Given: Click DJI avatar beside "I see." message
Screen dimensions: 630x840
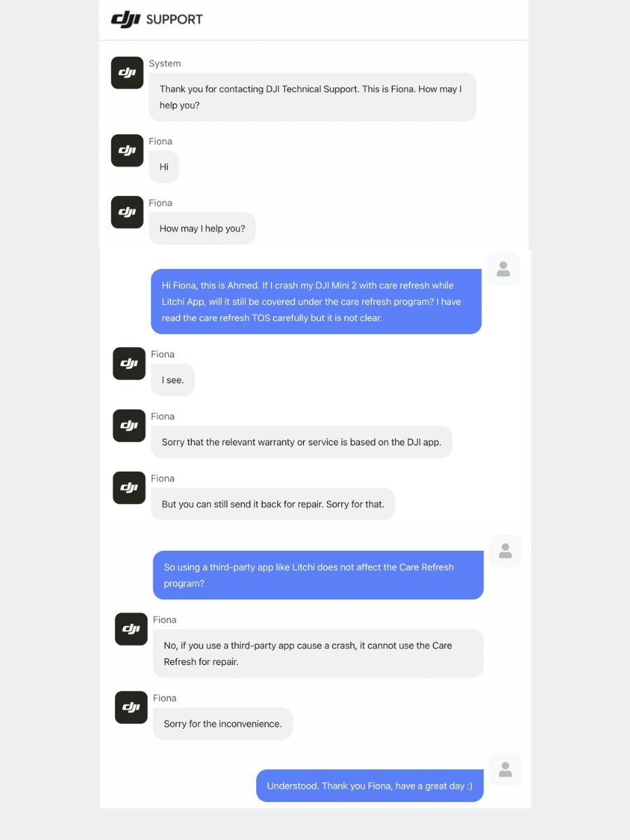Looking at the screenshot, I should [x=129, y=363].
